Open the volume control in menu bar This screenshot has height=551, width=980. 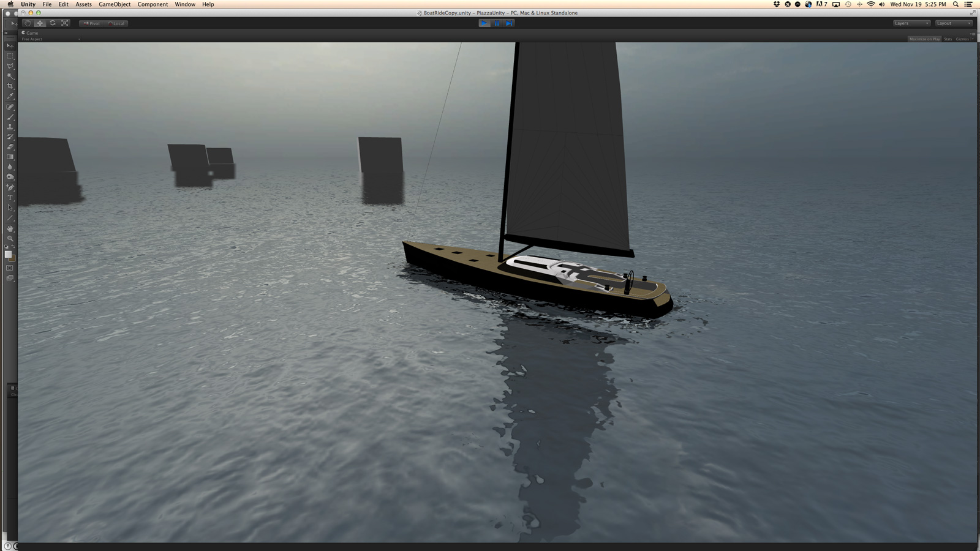pos(881,4)
